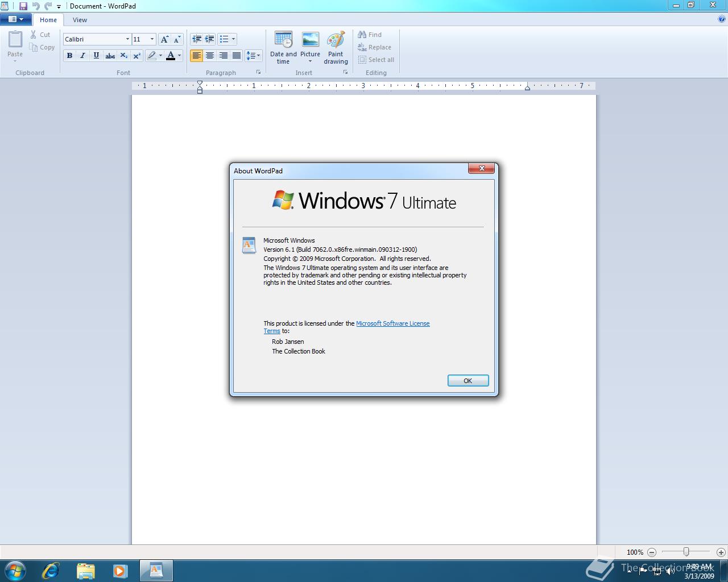Click the WordPad Help icon

click(722, 19)
